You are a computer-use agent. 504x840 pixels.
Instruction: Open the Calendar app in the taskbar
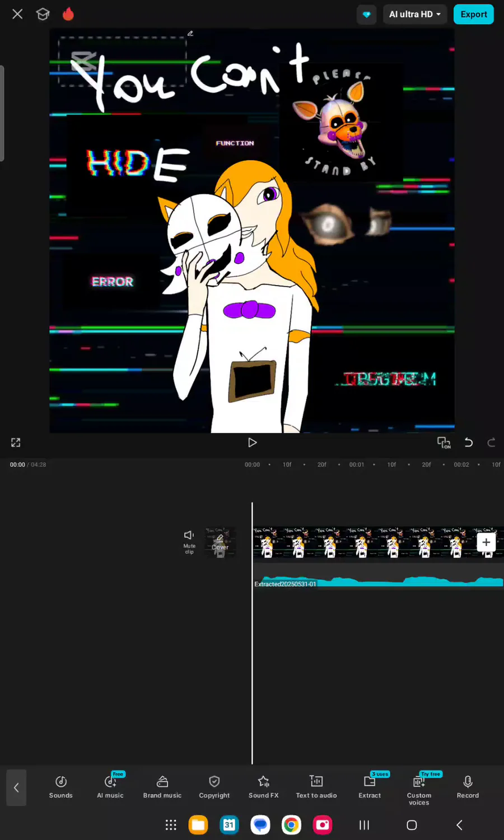coord(229,825)
